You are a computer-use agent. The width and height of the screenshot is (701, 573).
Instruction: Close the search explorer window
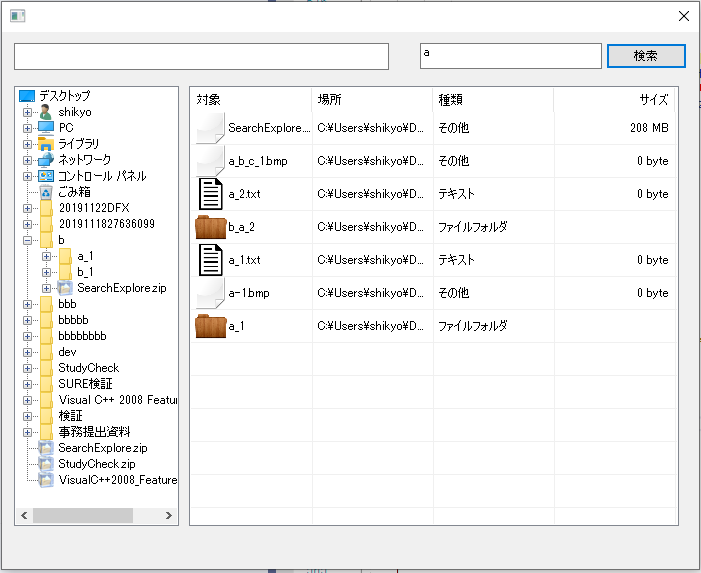pyautogui.click(x=684, y=16)
